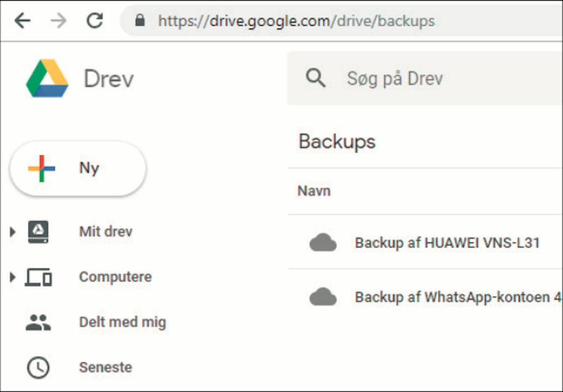Open the Seneste recent files view

[105, 367]
